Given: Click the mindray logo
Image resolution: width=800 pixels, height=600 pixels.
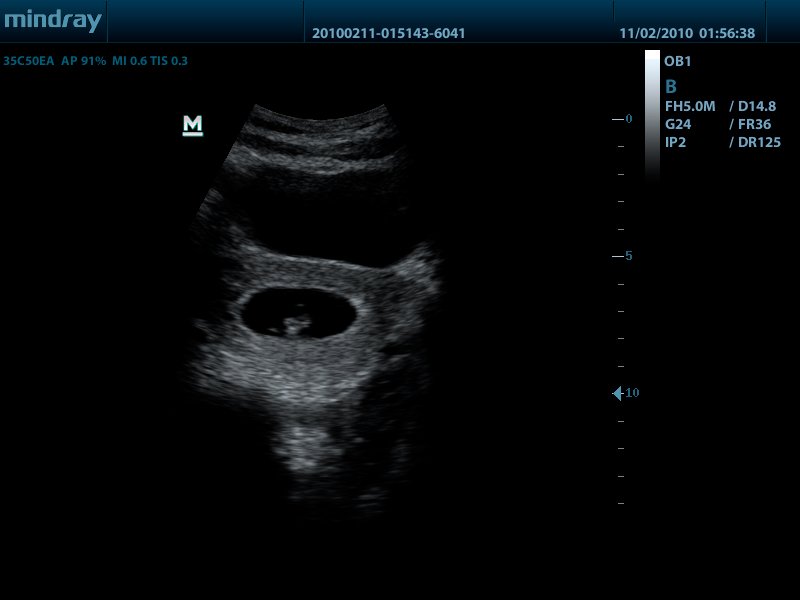Looking at the screenshot, I should [52, 21].
